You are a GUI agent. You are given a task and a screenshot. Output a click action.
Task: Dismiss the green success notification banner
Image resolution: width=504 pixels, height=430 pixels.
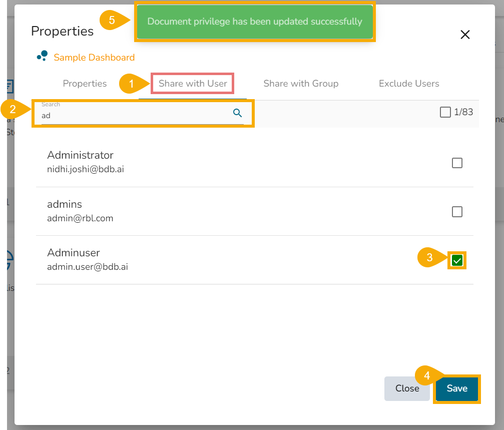point(254,22)
